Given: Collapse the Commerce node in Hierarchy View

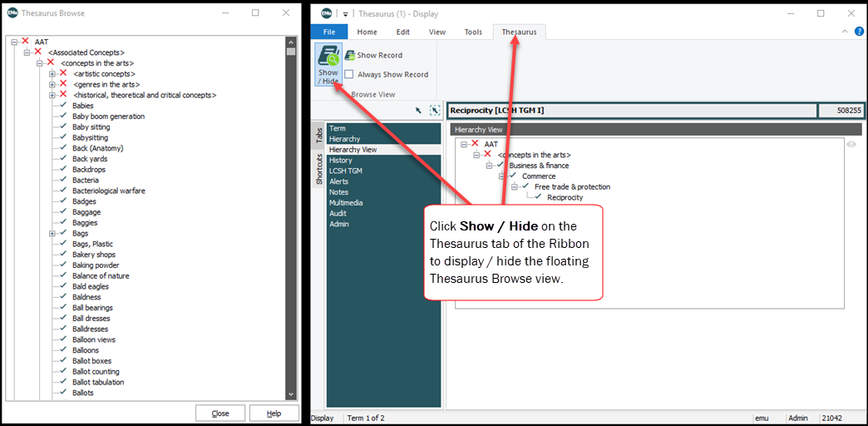Looking at the screenshot, I should (502, 176).
